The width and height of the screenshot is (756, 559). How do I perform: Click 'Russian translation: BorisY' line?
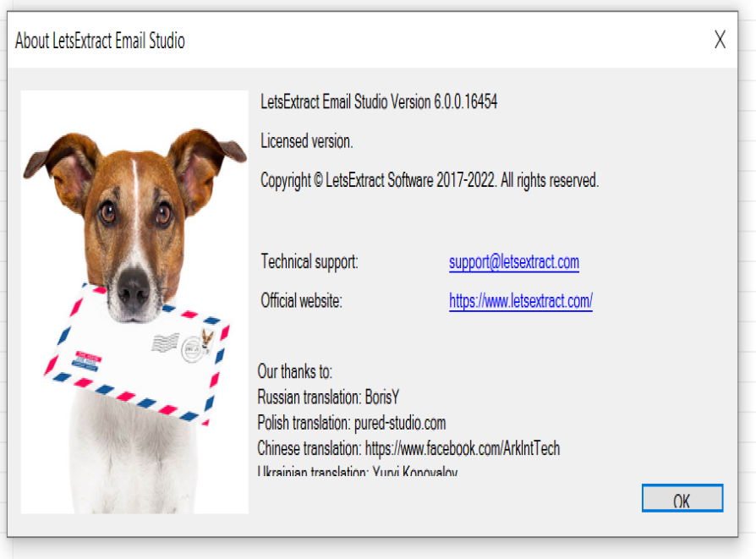click(x=328, y=397)
